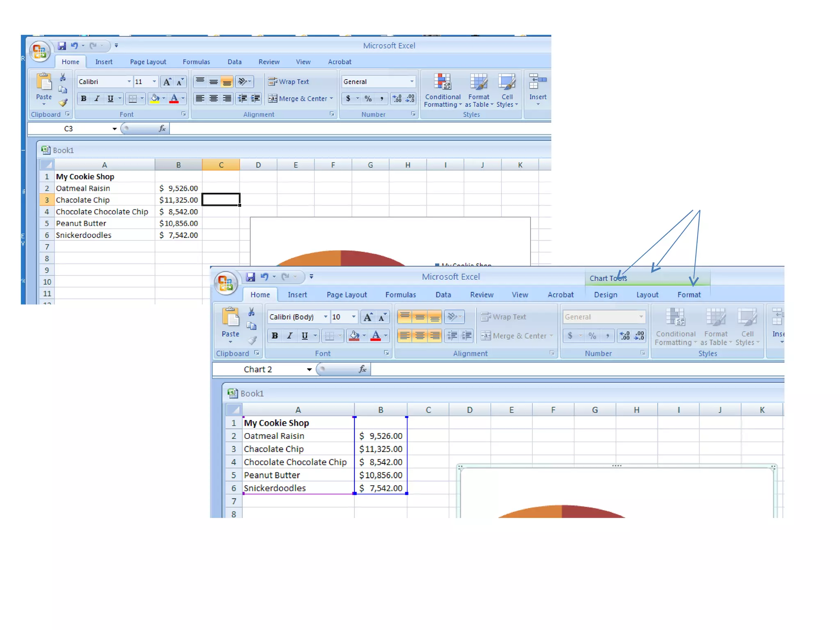Open the Calibri font name dropdown

129,82
